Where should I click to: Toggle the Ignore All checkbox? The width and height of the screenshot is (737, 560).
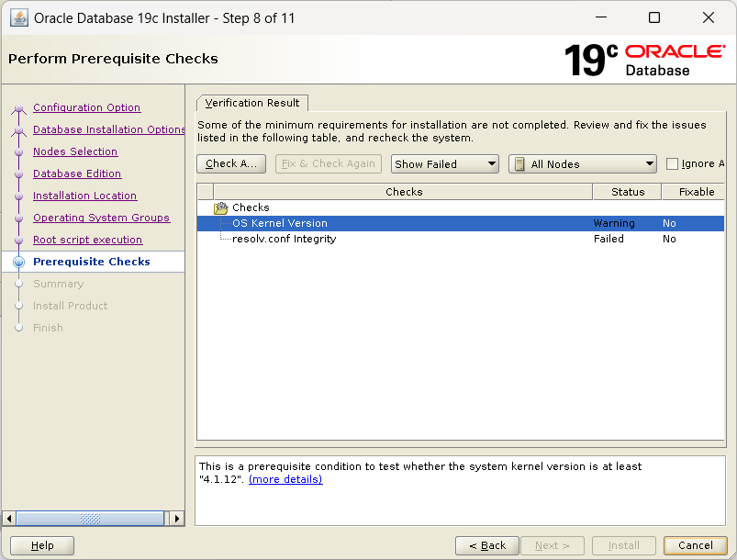pyautogui.click(x=672, y=163)
